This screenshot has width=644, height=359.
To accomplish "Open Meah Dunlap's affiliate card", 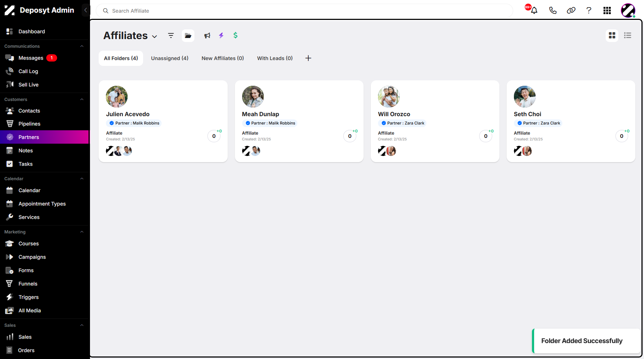I will click(x=299, y=121).
